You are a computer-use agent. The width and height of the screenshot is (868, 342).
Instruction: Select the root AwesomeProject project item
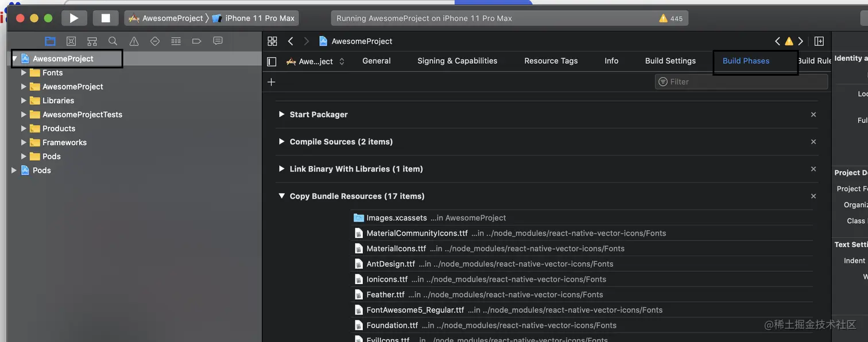135,59
